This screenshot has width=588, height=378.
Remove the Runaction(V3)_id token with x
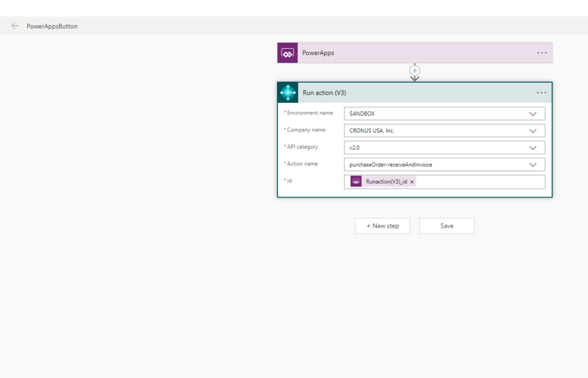[x=412, y=182]
